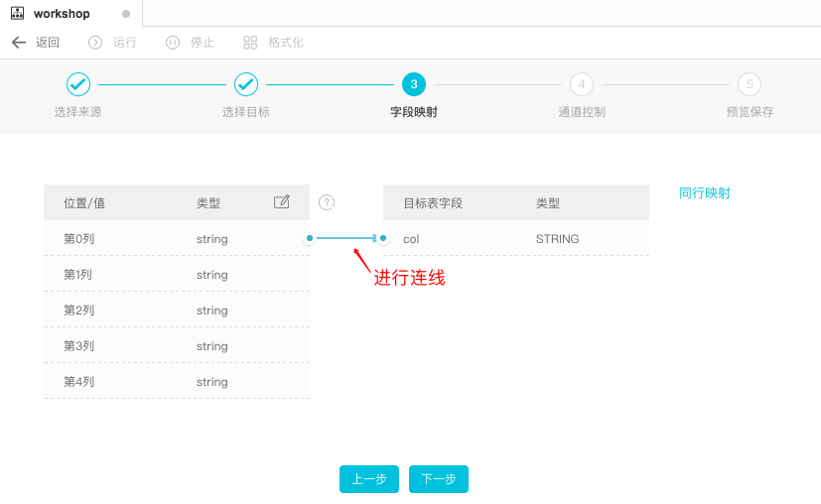Select source row 第3列
The image size is (821, 504).
tap(177, 345)
